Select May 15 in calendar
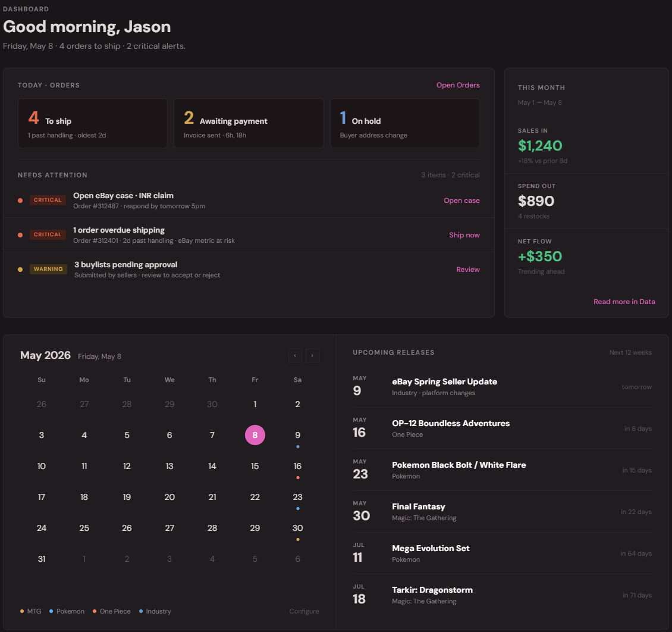 click(255, 466)
